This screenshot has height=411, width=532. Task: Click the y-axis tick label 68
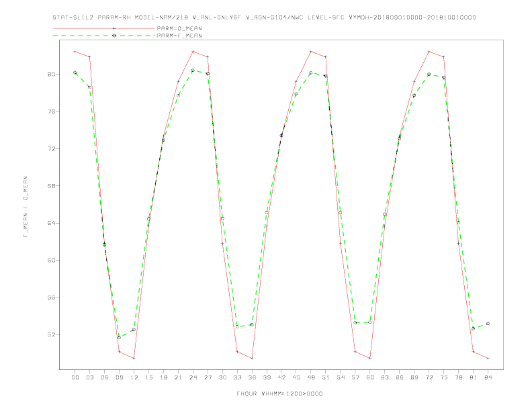pos(51,186)
